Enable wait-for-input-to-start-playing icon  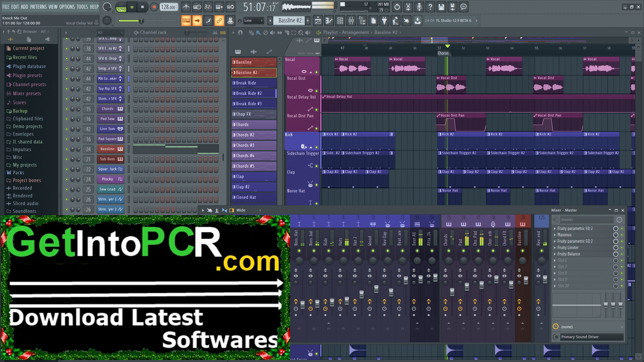pyautogui.click(x=197, y=7)
